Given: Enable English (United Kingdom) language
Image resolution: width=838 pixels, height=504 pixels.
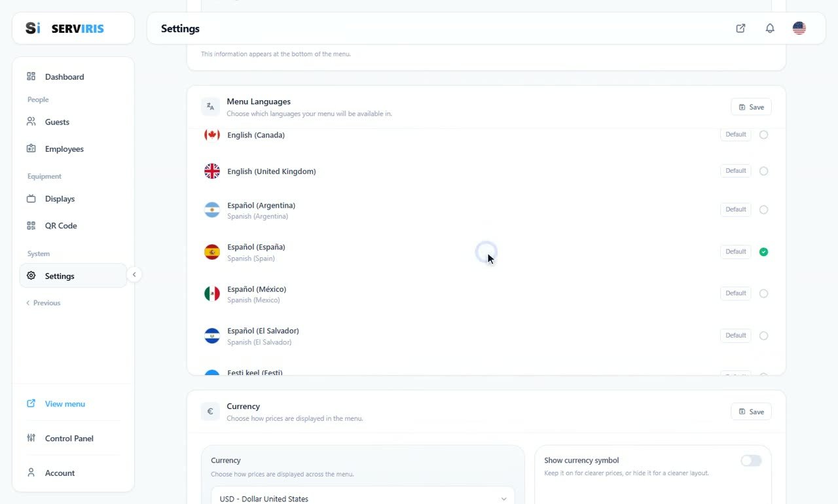Looking at the screenshot, I should pyautogui.click(x=763, y=171).
